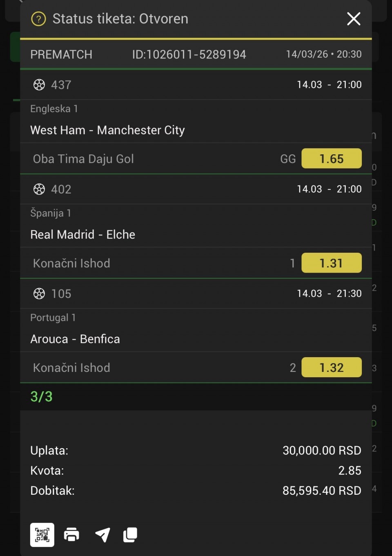Select the 1.32 odds button
The image size is (392, 556).
[x=331, y=368]
